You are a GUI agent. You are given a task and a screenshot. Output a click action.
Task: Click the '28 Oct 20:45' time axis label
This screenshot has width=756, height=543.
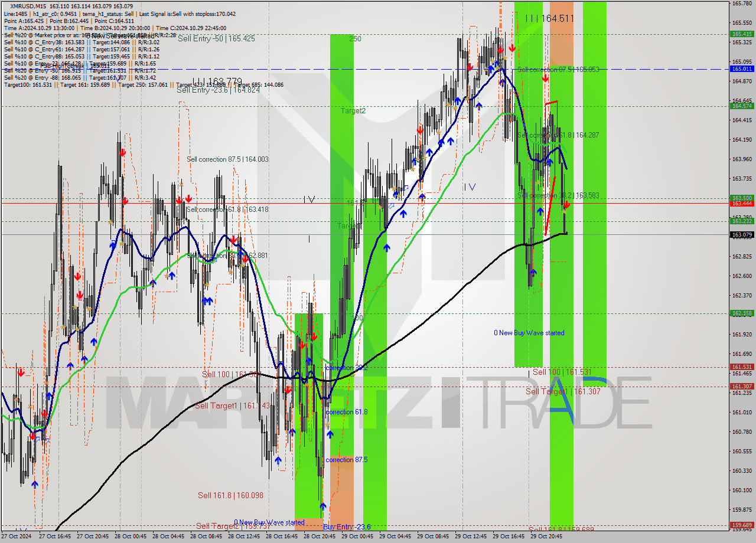coord(320,537)
